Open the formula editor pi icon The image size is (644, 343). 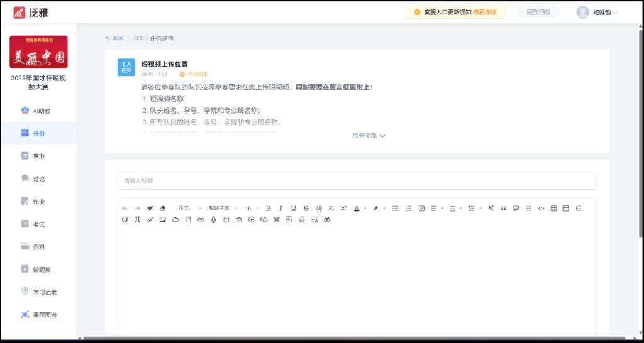tap(138, 219)
